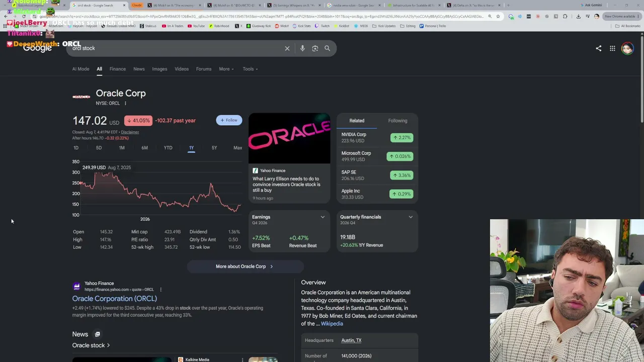The width and height of the screenshot is (644, 362).
Task: Expand the Quarterly financials card chevron
Action: (x=411, y=217)
